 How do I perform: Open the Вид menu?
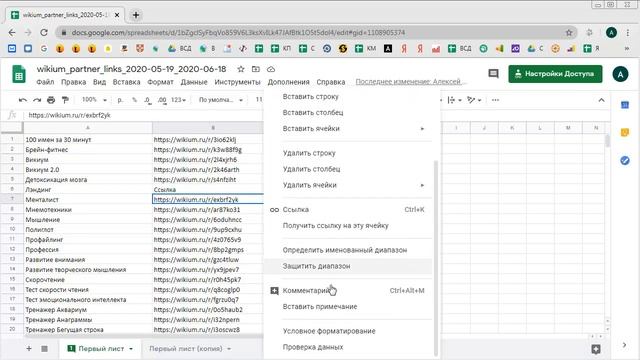coord(99,82)
